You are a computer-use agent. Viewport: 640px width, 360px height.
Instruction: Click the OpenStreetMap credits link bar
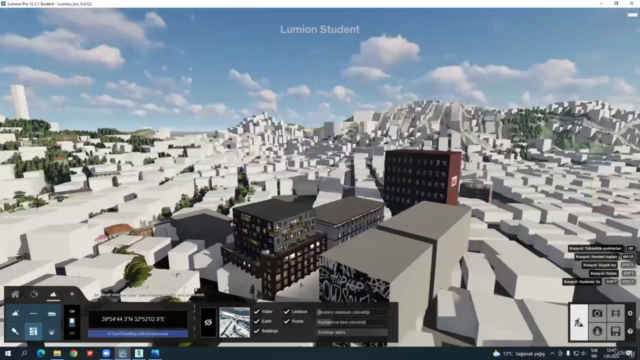click(138, 333)
